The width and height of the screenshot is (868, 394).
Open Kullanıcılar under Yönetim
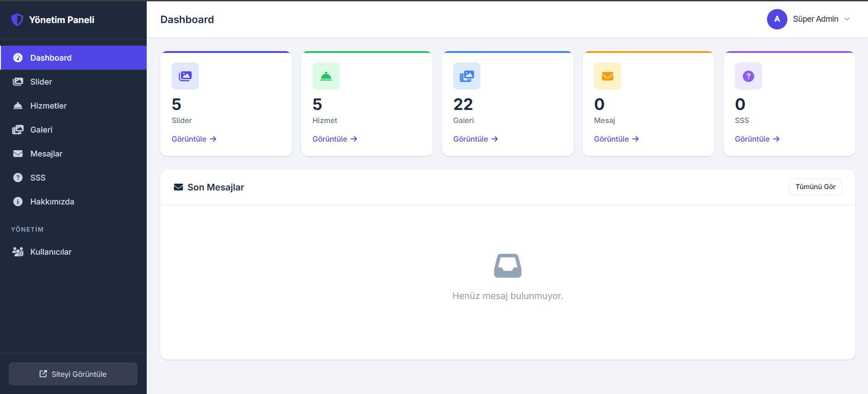[73, 252]
